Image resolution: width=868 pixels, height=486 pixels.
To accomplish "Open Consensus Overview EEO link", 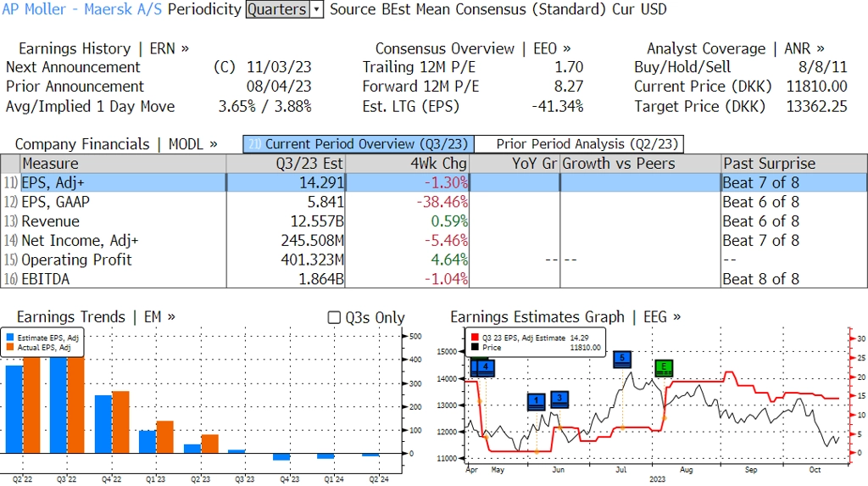I will click(473, 48).
